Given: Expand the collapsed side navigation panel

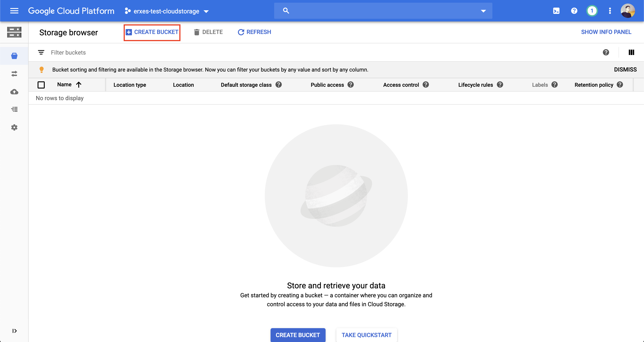Looking at the screenshot, I should 14,331.
